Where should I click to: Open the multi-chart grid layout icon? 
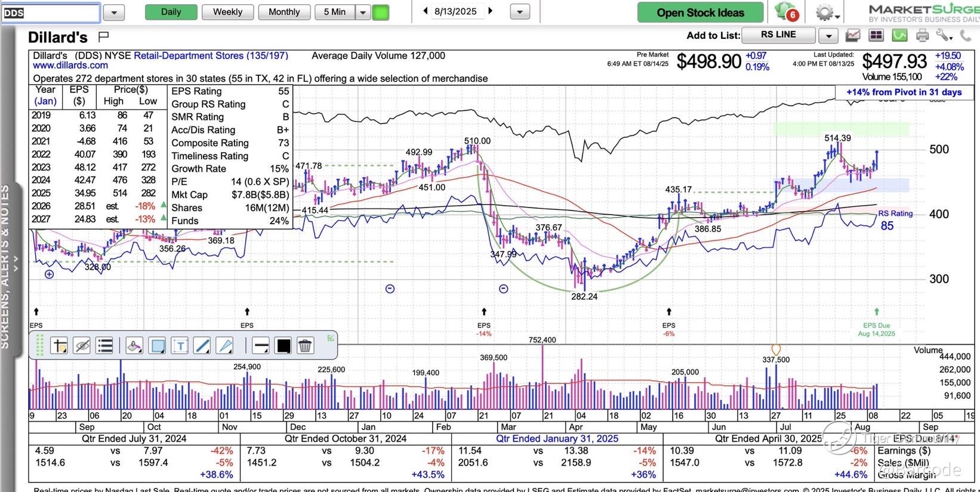876,36
